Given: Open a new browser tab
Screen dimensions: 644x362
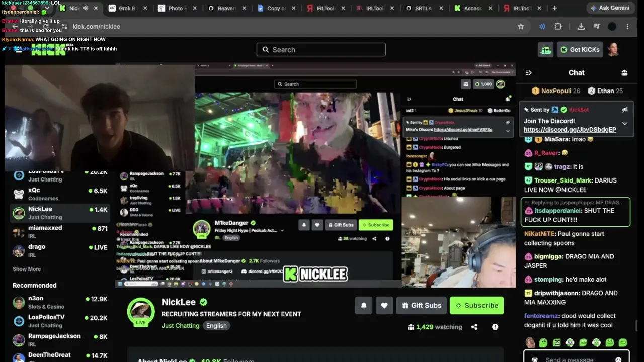Looking at the screenshot, I should pyautogui.click(x=554, y=8).
